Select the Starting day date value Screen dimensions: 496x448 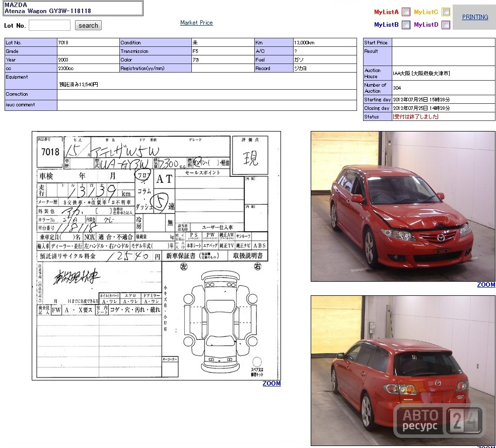tap(421, 99)
